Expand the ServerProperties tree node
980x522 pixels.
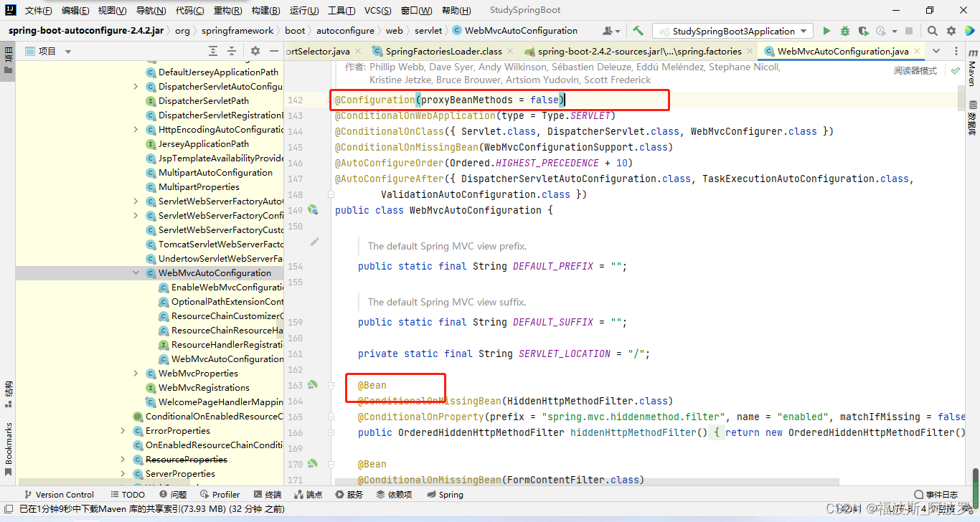123,473
